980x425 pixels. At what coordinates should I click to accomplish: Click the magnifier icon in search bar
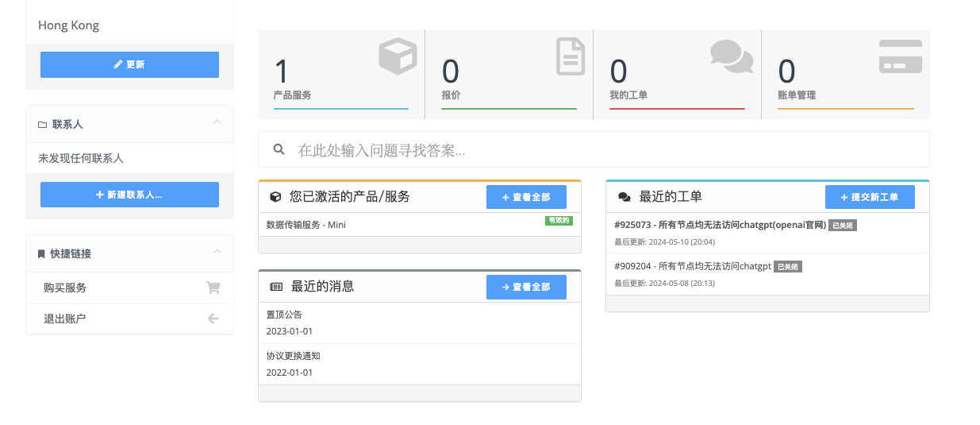tap(279, 149)
